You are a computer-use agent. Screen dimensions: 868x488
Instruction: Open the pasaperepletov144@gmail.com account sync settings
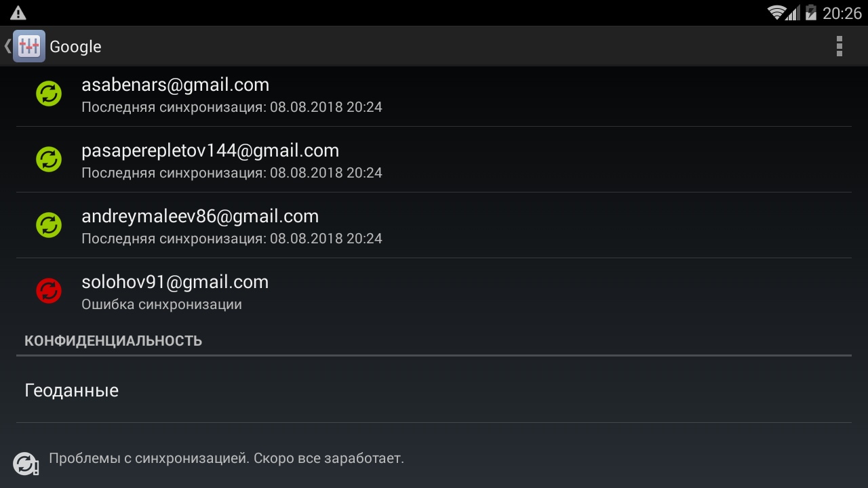434,159
